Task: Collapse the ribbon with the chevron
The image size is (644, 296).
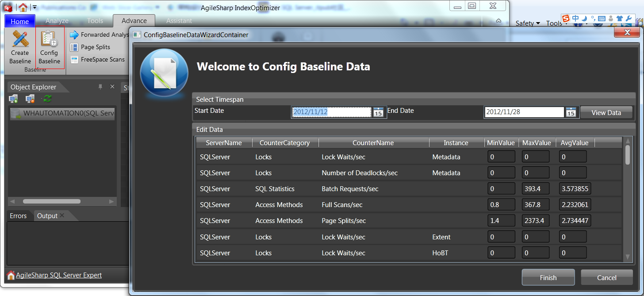Action: [x=498, y=21]
